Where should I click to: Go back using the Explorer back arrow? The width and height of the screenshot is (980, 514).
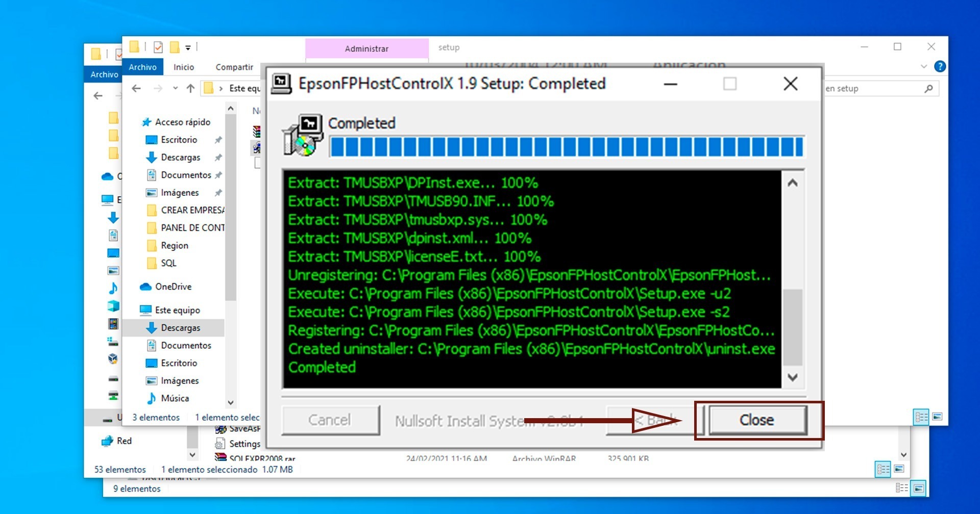coord(136,88)
